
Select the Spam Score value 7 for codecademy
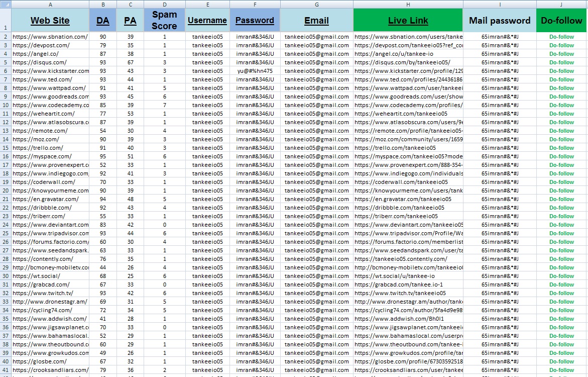[x=164, y=105]
